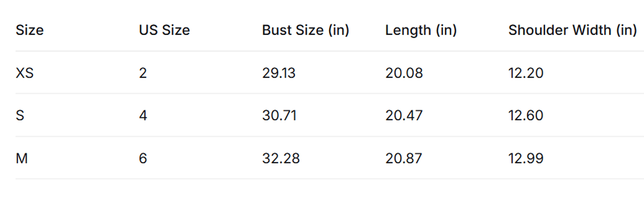The image size is (644, 200).
Task: Click length value 20.87
Action: [x=404, y=158]
